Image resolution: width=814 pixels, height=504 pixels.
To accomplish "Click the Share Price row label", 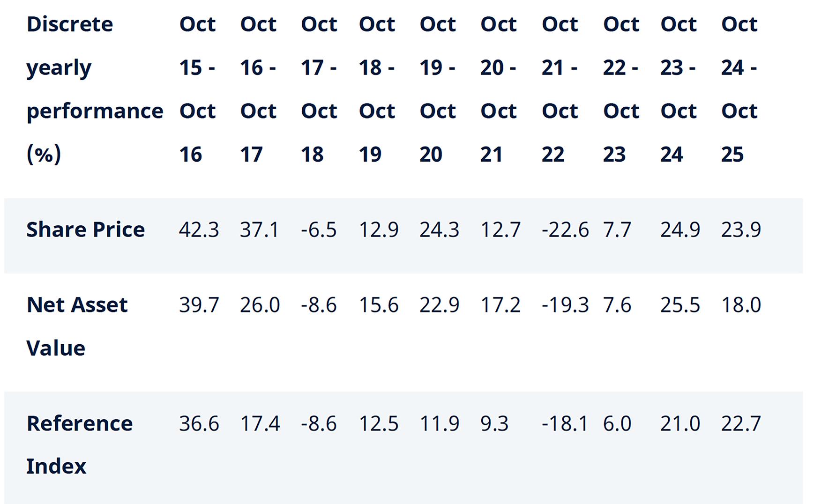I will (x=85, y=230).
